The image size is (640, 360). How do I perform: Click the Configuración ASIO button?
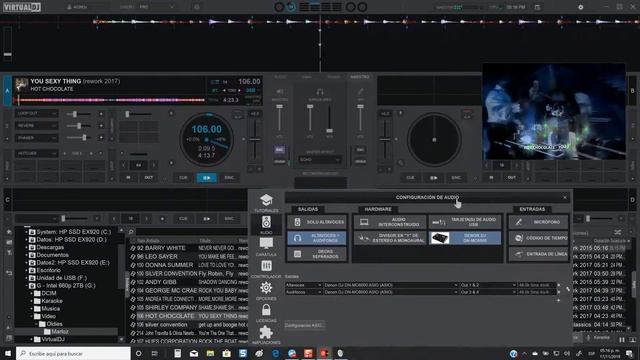pyautogui.click(x=304, y=325)
